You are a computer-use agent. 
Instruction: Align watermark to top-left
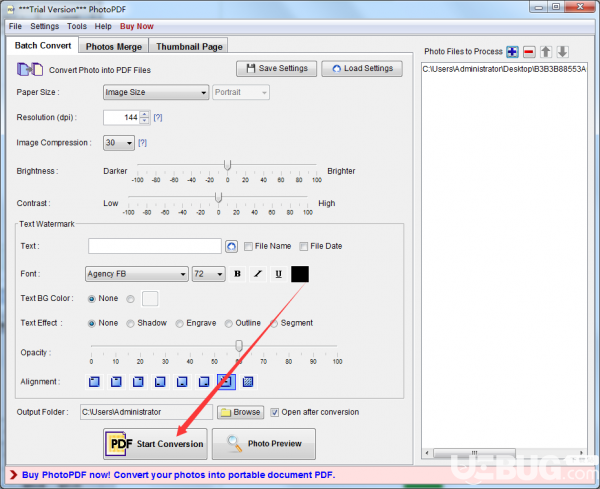point(94,382)
